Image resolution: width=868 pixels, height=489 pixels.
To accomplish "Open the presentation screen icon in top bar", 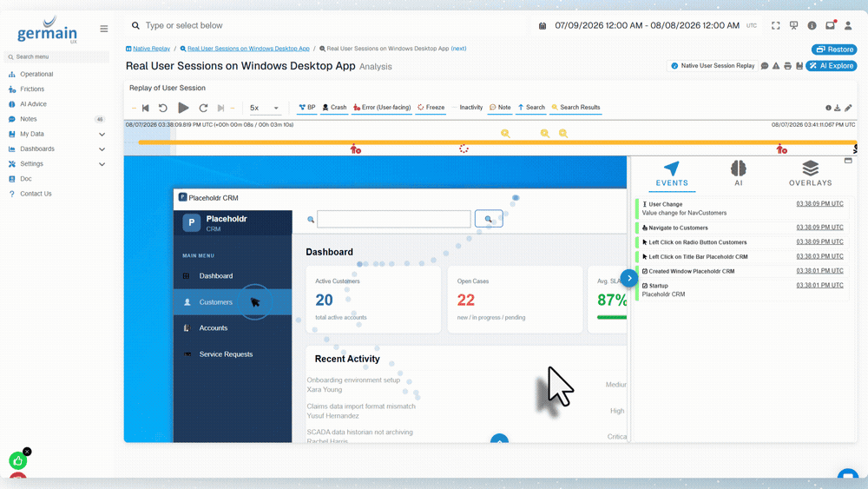I will (794, 25).
